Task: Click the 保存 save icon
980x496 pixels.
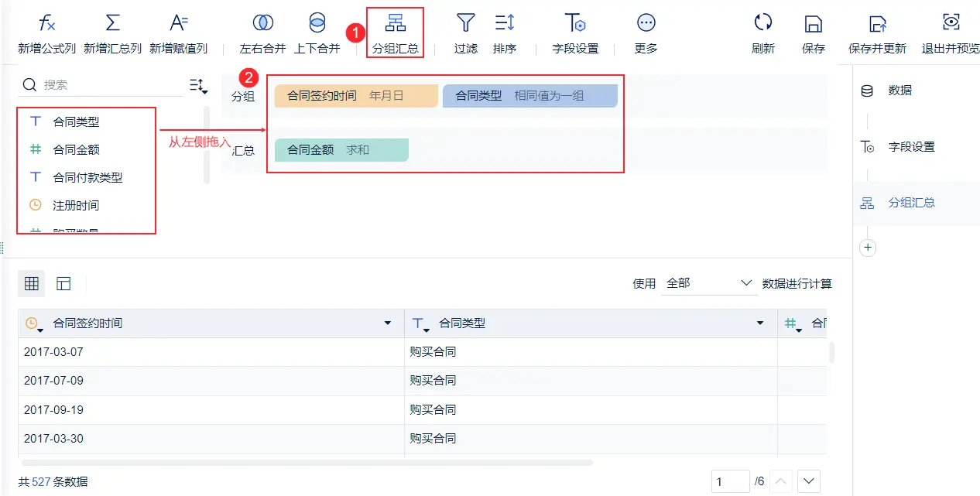Action: [x=813, y=23]
